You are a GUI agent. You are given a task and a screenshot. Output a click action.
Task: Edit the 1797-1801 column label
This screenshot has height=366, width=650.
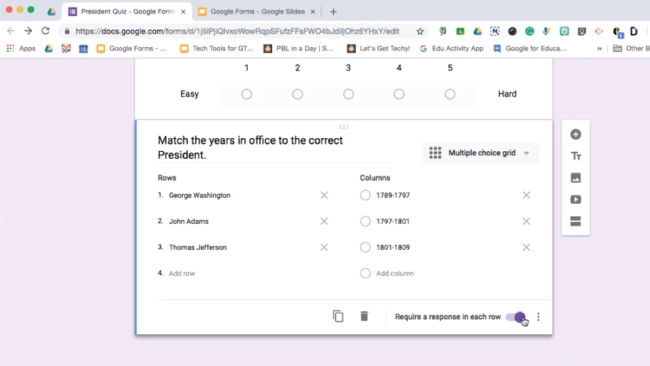tap(393, 221)
